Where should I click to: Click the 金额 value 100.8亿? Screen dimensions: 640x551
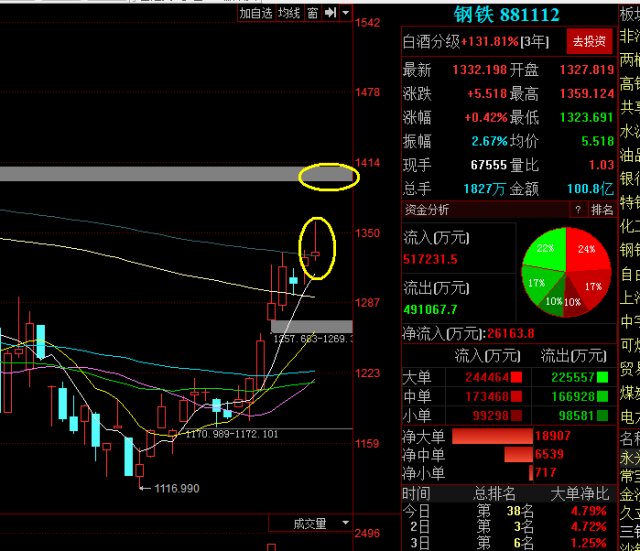point(591,189)
